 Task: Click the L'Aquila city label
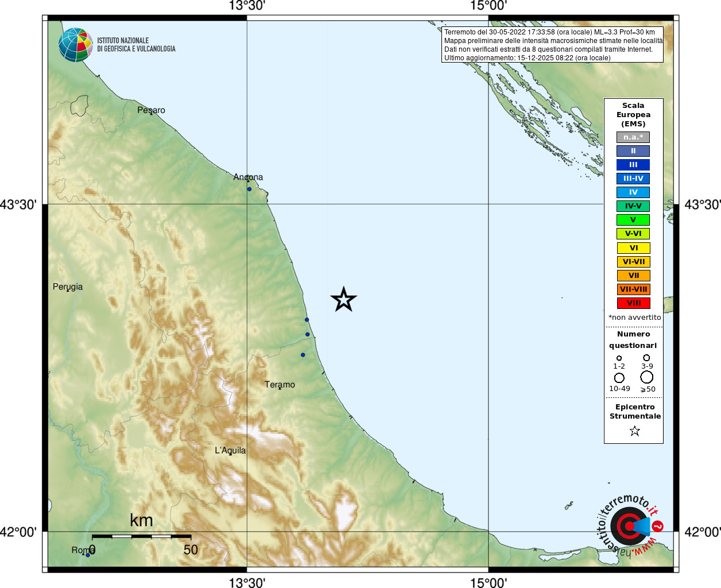click(x=230, y=451)
